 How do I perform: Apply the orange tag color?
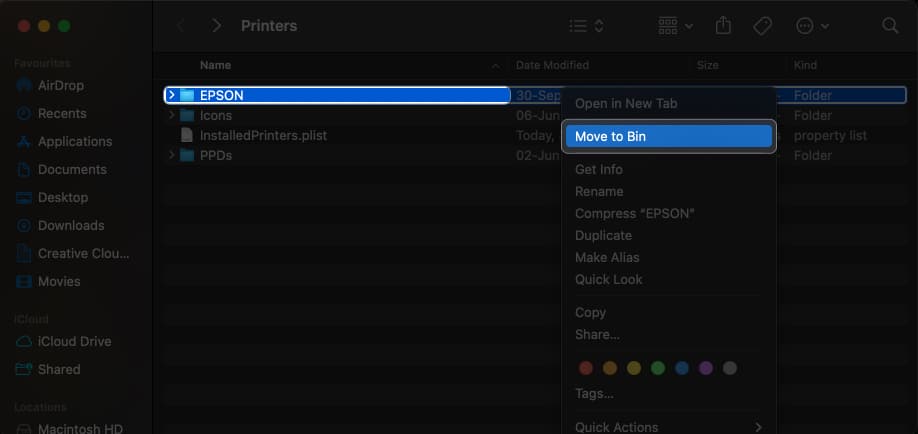pos(610,368)
